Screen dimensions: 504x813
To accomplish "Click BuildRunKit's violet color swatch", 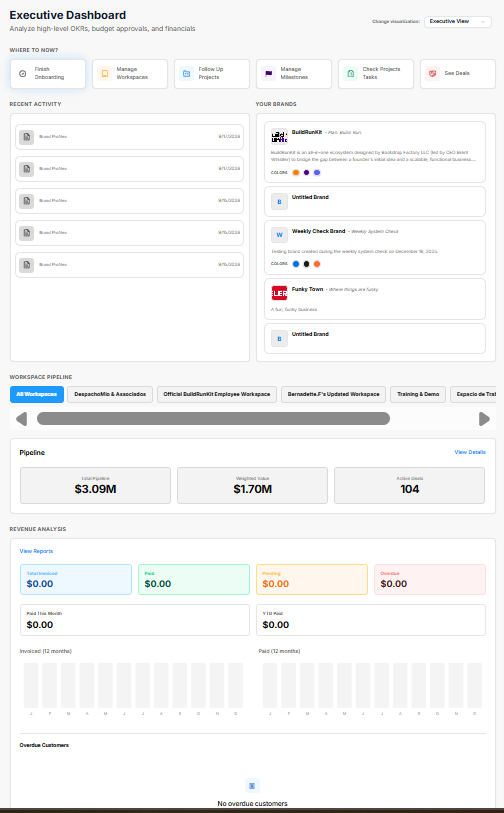I will [317, 173].
